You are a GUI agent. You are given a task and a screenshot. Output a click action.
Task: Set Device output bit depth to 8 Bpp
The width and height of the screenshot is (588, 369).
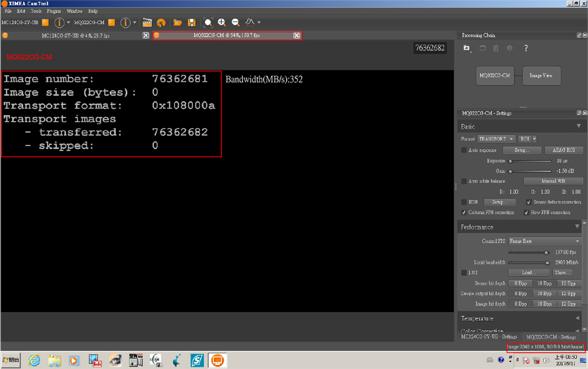pos(520,294)
